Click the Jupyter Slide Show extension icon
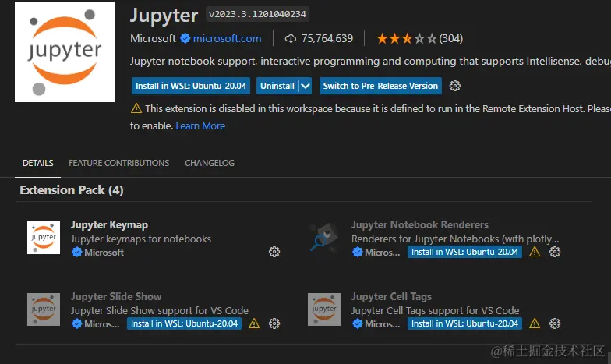 (x=44, y=309)
